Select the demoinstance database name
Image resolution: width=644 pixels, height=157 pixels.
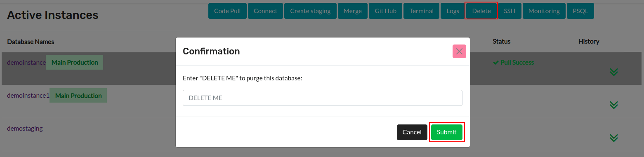coord(26,63)
